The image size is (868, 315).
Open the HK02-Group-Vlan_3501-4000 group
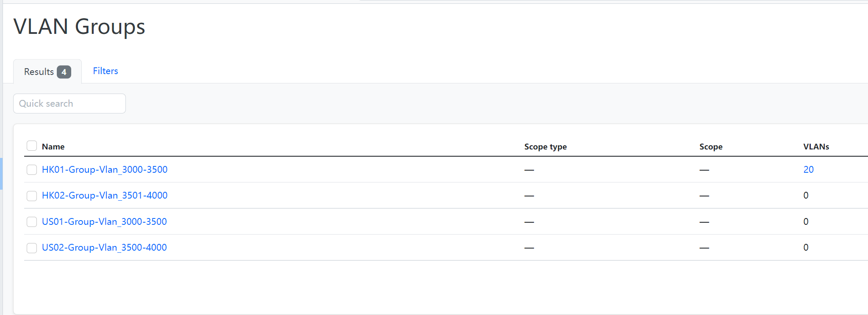tap(104, 196)
